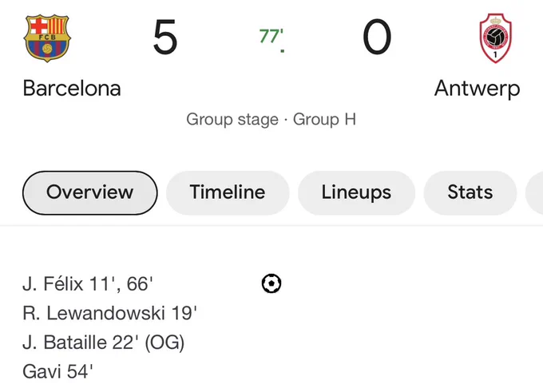
Task: Click goal scorer R. Lewandowski 19'
Action: (x=109, y=313)
